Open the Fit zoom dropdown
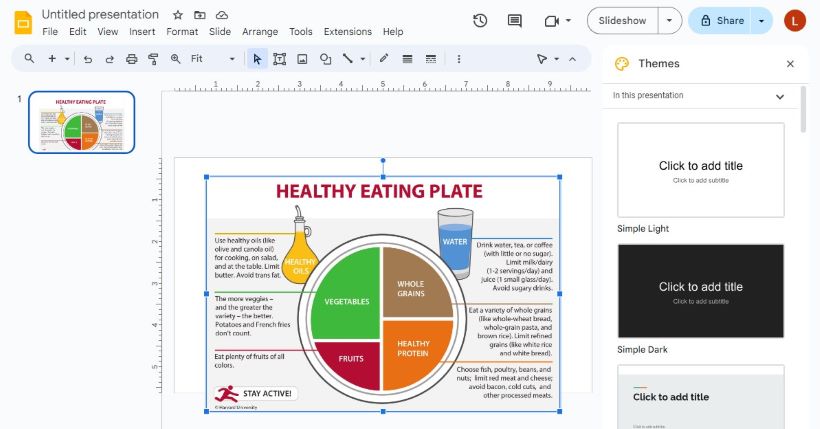 click(x=213, y=59)
